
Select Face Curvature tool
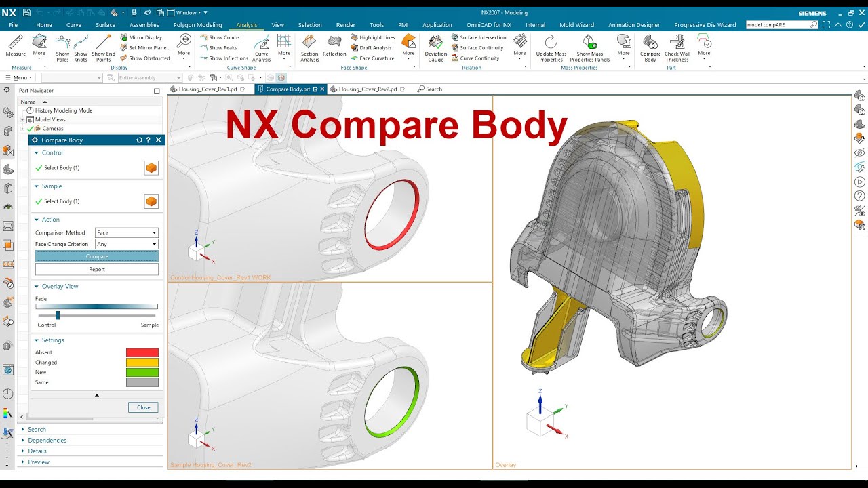(372, 58)
